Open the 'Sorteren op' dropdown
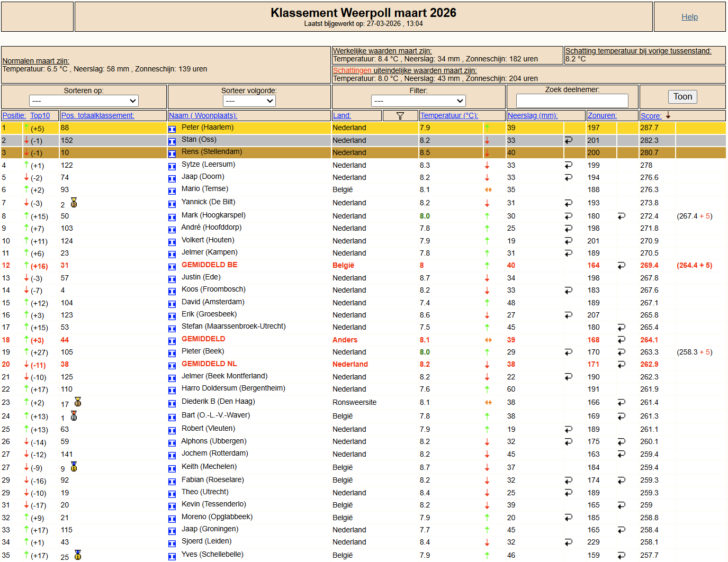Viewport: 728px width, 562px height. [x=84, y=101]
